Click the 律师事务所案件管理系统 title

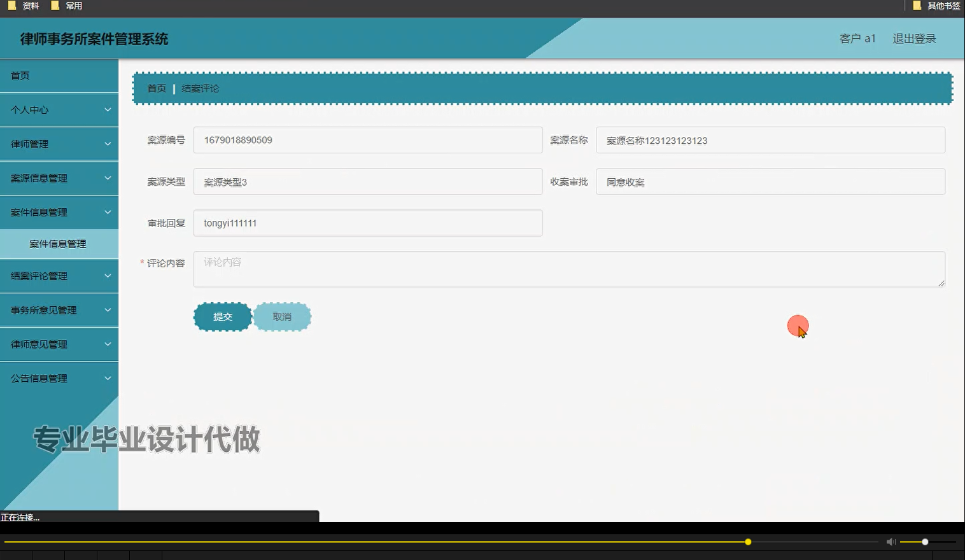coord(94,39)
